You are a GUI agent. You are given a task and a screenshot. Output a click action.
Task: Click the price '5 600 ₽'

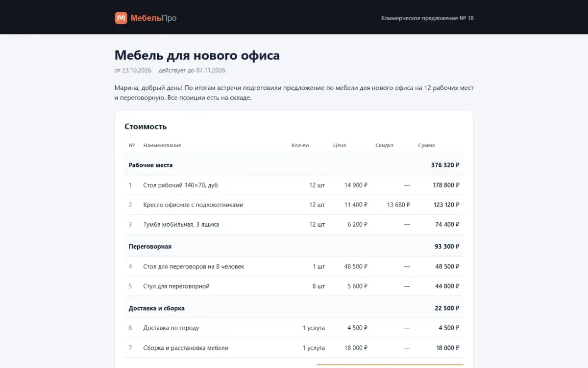click(x=358, y=286)
